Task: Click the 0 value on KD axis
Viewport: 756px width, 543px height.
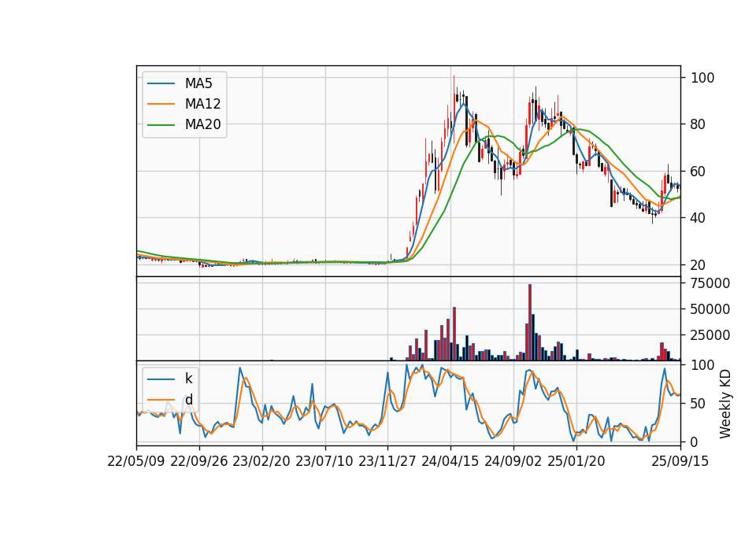Action: (x=695, y=442)
